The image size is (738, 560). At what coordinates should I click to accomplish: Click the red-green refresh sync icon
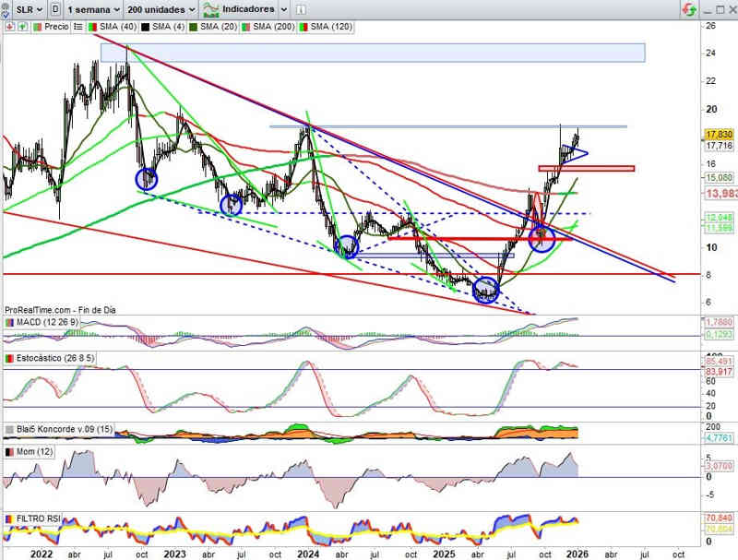[x=689, y=9]
